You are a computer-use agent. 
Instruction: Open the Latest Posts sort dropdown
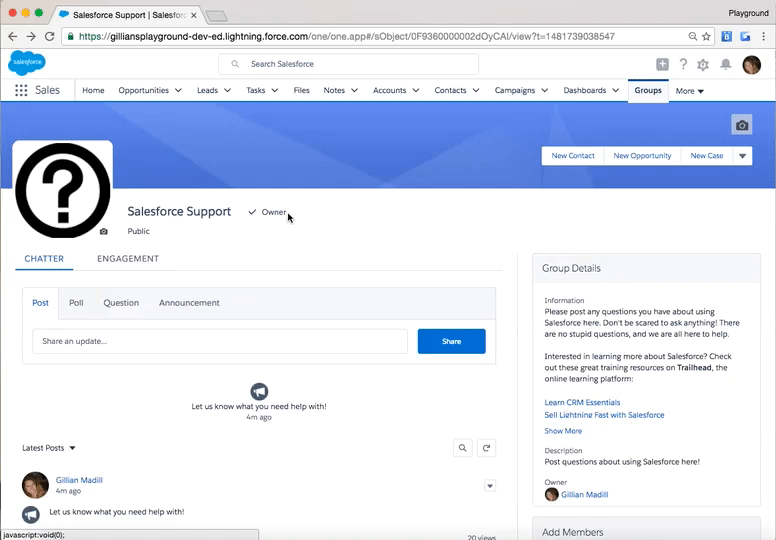tap(48, 448)
